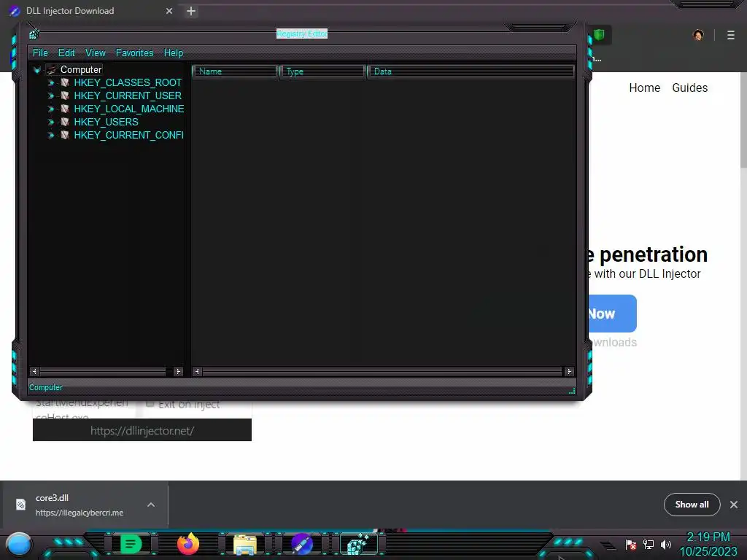Click right arrow of values pane scrollbar
The image size is (747, 560).
[569, 371]
